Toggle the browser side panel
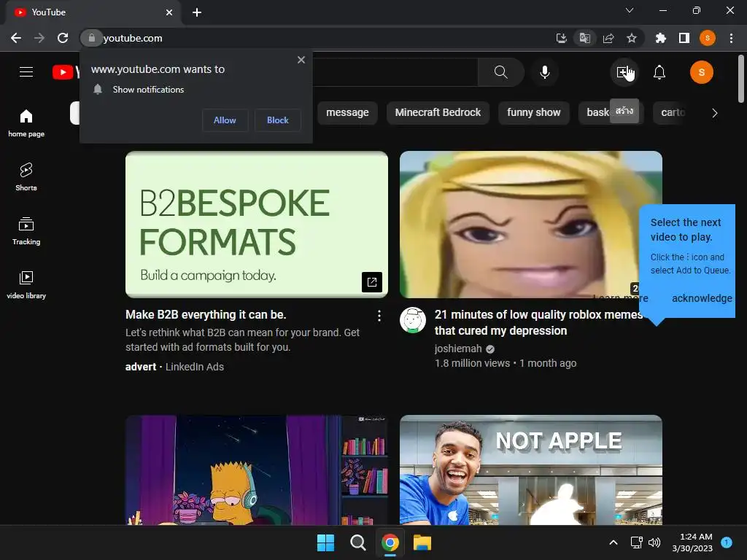The width and height of the screenshot is (747, 560). (x=684, y=38)
